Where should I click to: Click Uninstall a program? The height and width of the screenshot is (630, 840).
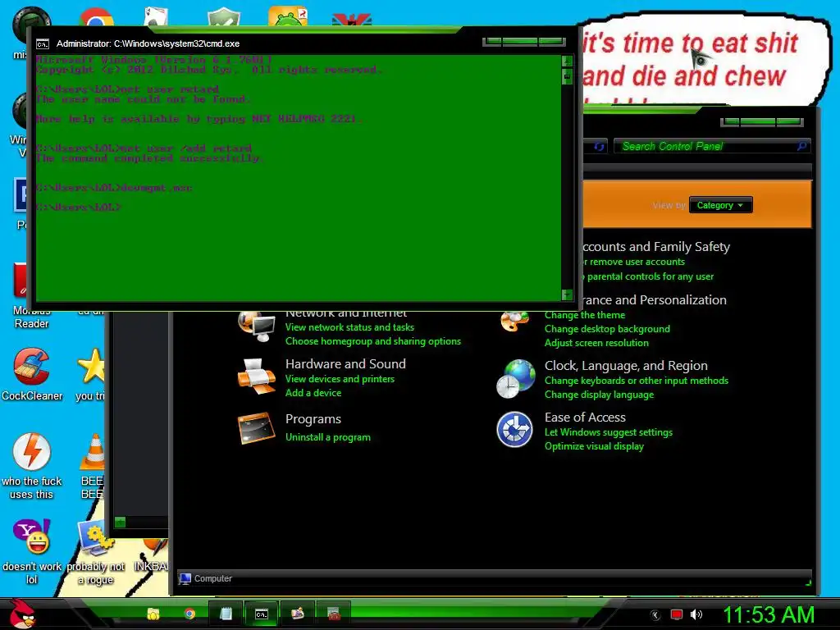pos(328,437)
